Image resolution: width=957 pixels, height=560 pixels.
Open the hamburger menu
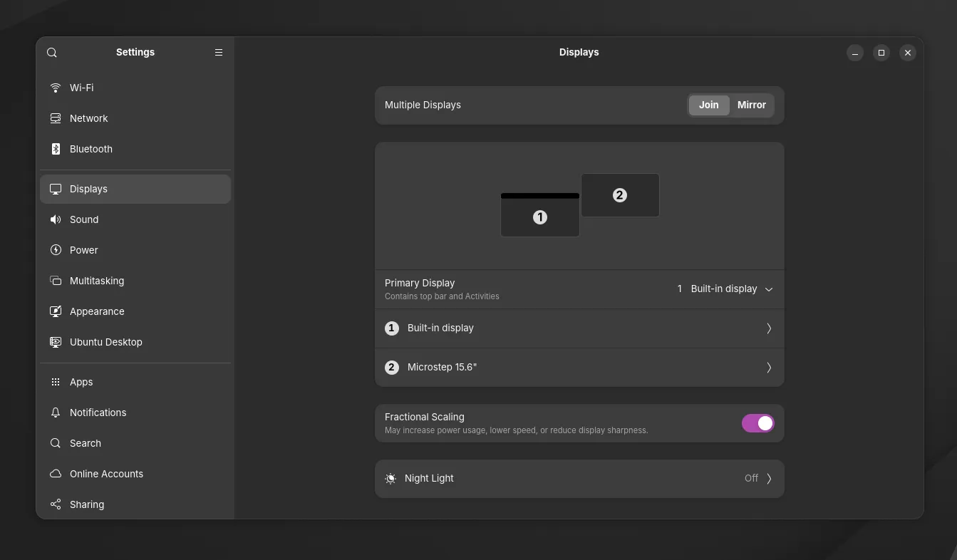coord(219,52)
